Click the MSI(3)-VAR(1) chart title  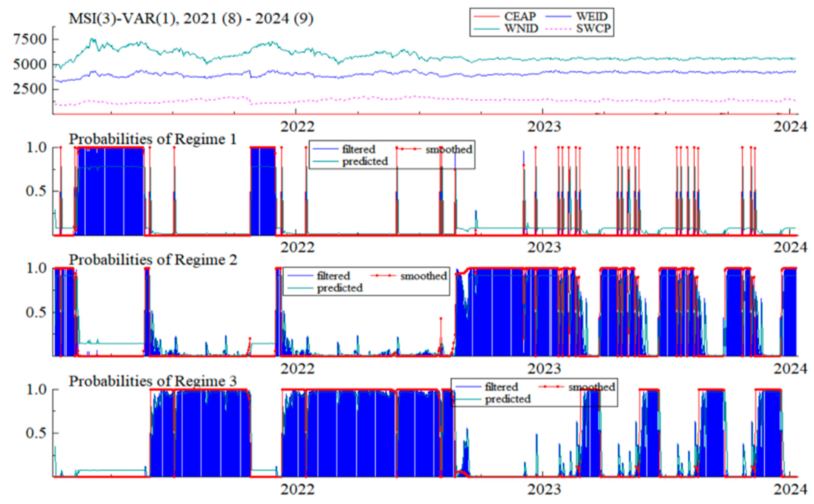click(191, 19)
